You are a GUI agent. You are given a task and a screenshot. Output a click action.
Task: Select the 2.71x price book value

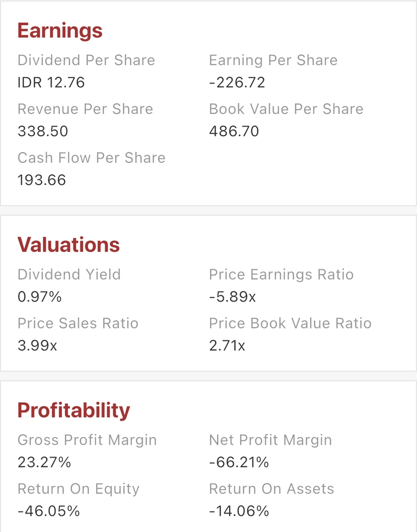click(x=227, y=346)
